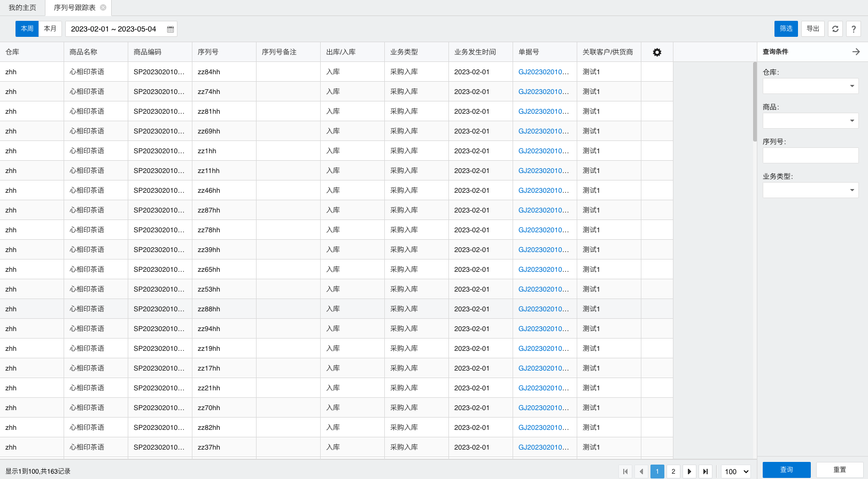
Task: Open help with the question mark icon
Action: tap(854, 29)
